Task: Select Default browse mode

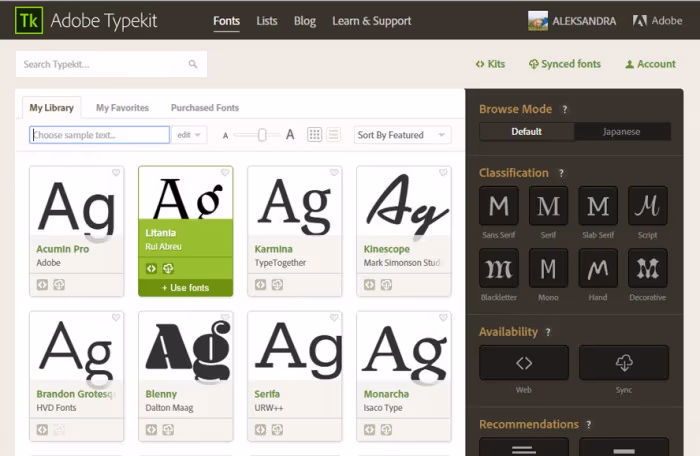Action: (x=527, y=132)
